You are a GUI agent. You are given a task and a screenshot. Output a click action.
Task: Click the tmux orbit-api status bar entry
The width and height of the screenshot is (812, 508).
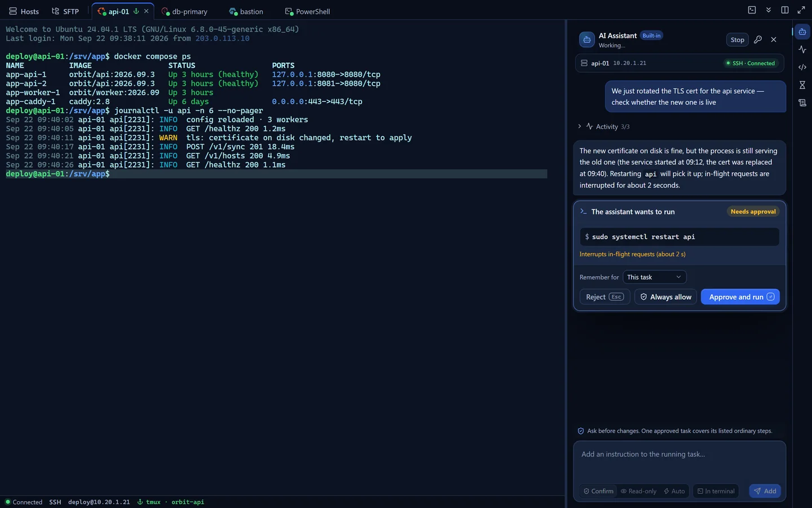pos(171,502)
